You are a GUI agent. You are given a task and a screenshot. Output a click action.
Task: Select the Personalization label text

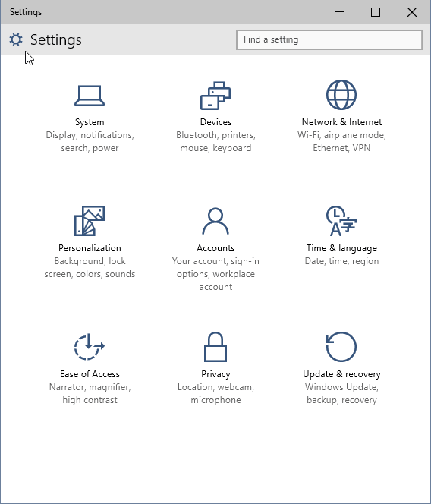[90, 248]
